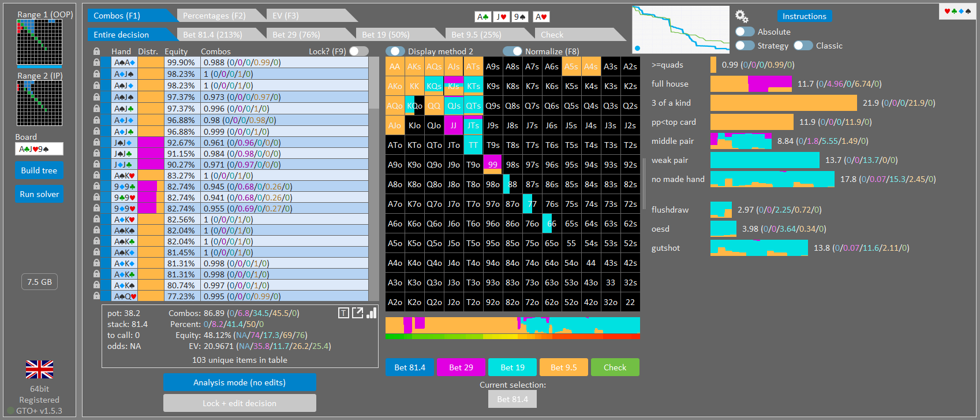Click the equity line graph thumbnail
This screenshot has height=420, width=980.
point(680,29)
